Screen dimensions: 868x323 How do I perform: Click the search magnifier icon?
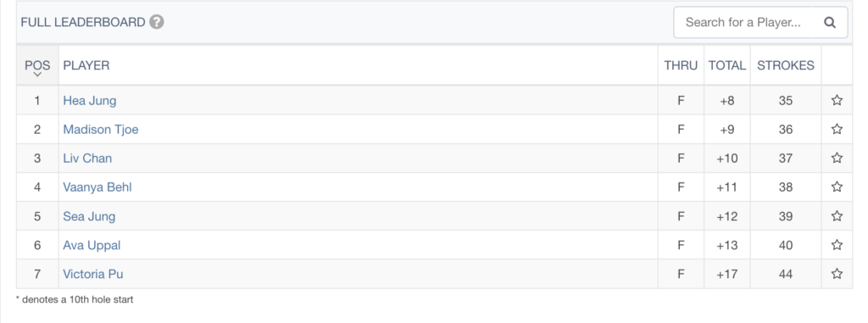[x=829, y=23]
